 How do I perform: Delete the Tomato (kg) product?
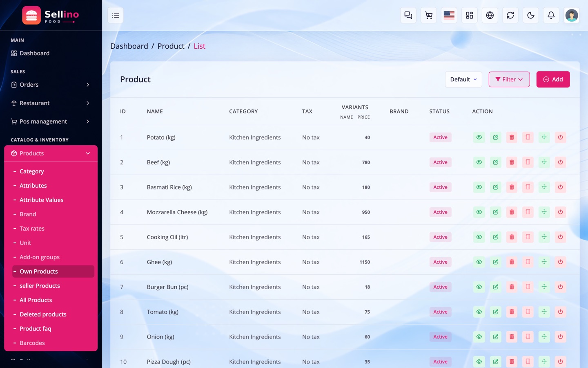click(x=512, y=312)
